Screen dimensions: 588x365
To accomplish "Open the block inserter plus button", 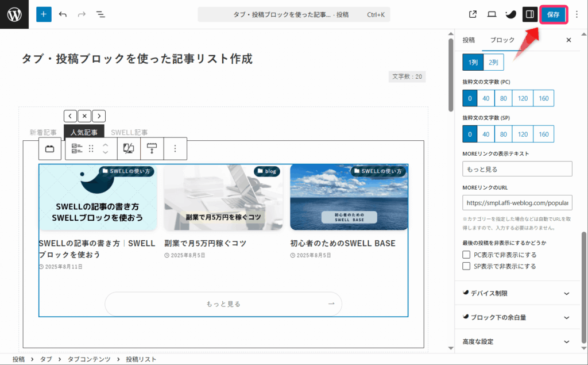I will (x=44, y=14).
